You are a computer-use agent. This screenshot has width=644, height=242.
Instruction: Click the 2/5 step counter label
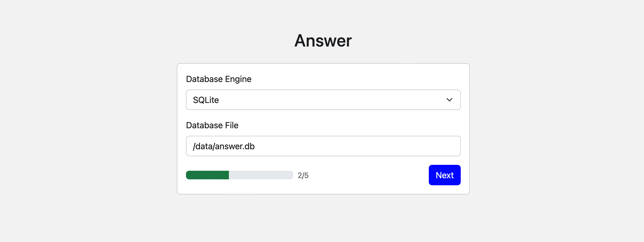tap(303, 175)
